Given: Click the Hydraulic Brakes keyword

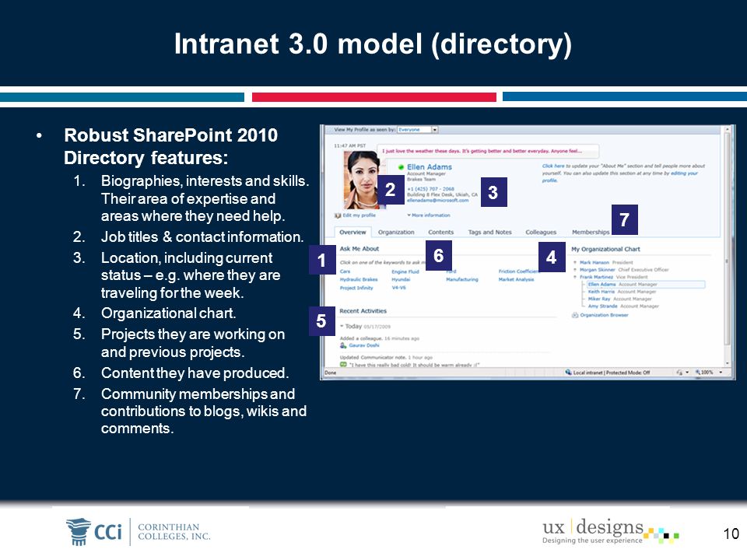Looking at the screenshot, I should pos(359,279).
